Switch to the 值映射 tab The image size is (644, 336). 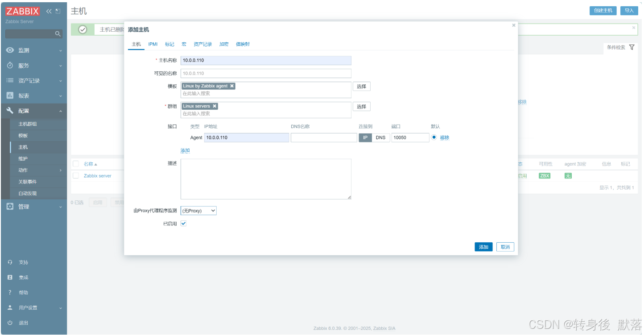243,44
